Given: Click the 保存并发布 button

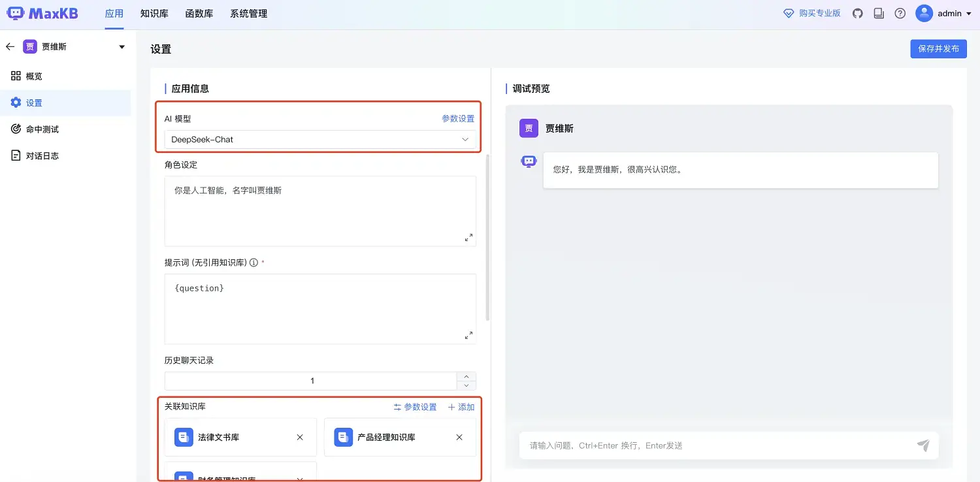Looking at the screenshot, I should click(x=938, y=48).
